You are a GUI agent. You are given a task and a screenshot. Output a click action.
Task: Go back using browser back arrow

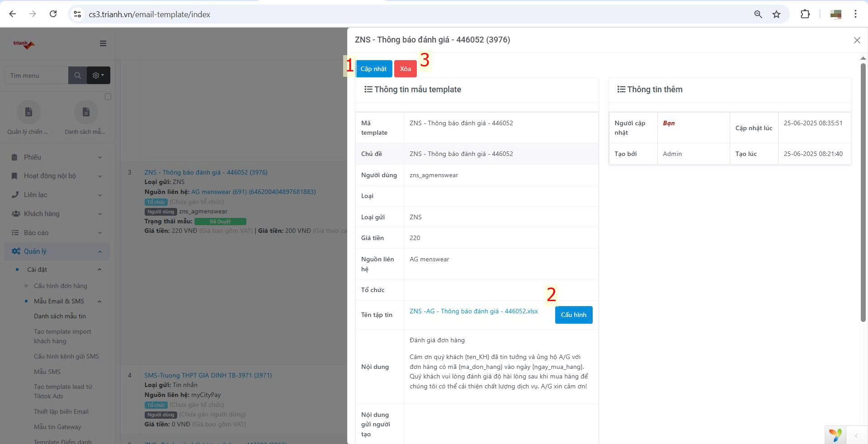tap(13, 14)
